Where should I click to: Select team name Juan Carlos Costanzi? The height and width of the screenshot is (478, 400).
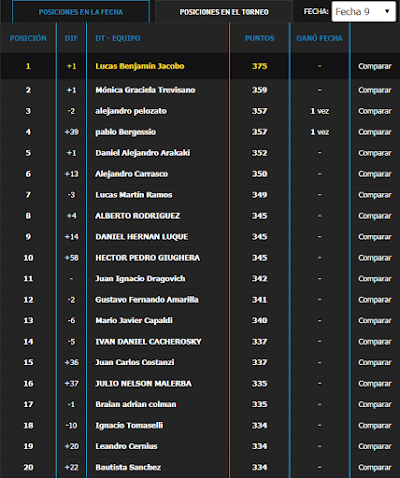tap(135, 362)
